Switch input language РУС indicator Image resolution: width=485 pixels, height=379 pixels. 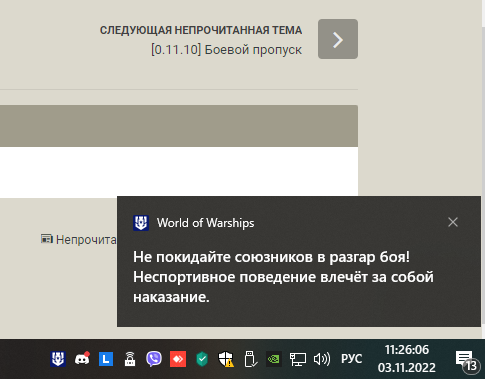(351, 359)
